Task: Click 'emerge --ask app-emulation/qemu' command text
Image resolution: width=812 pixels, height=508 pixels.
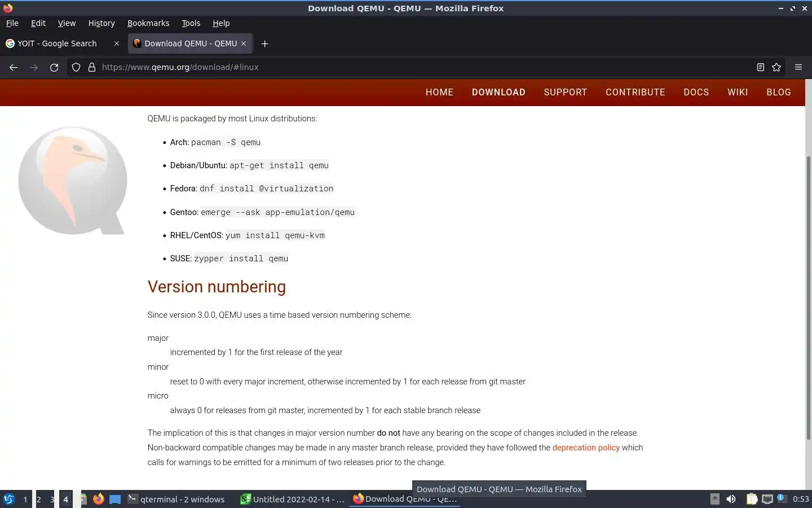Action: (278, 212)
